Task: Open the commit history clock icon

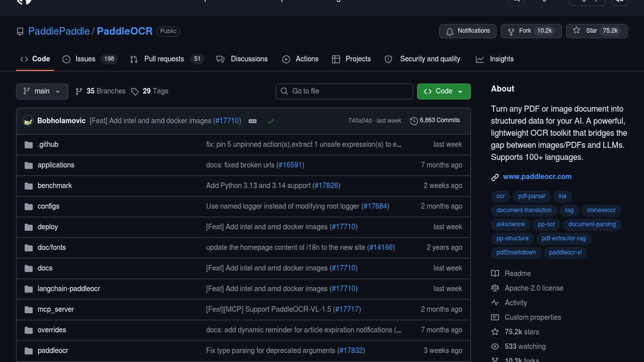Action: pyautogui.click(x=414, y=121)
